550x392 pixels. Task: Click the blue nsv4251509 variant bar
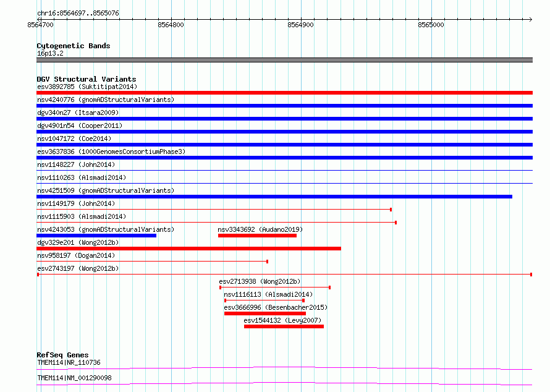tap(274, 197)
